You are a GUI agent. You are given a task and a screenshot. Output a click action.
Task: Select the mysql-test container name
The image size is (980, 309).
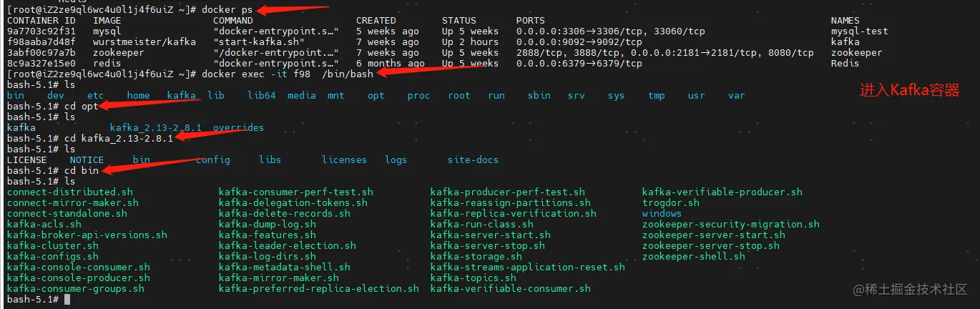[x=859, y=31]
